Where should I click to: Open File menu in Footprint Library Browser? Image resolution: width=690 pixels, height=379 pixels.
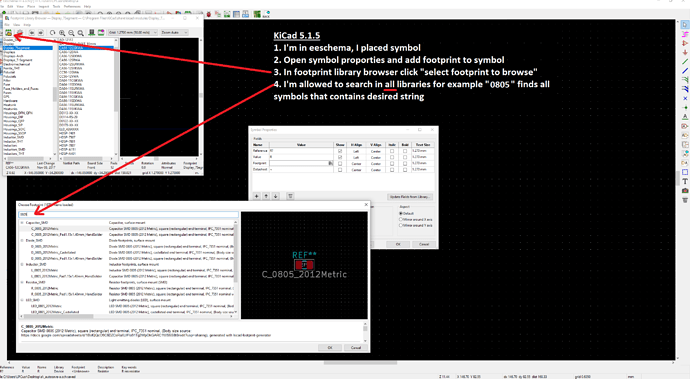(7, 25)
